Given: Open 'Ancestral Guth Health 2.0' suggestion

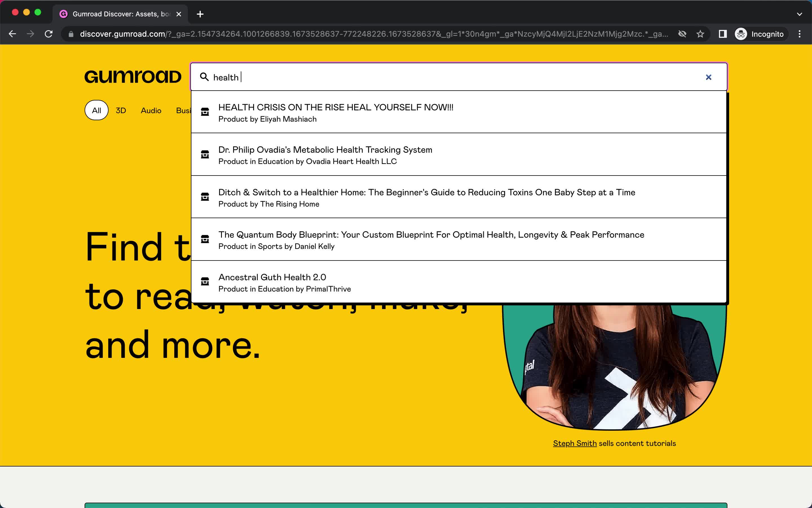Looking at the screenshot, I should pyautogui.click(x=459, y=282).
